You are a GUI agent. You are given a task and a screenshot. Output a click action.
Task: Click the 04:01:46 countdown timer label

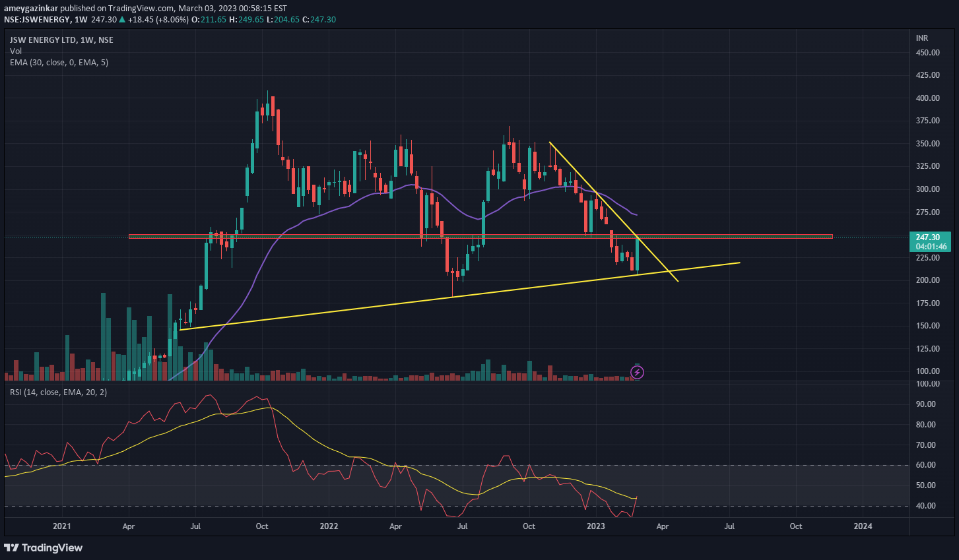931,247
